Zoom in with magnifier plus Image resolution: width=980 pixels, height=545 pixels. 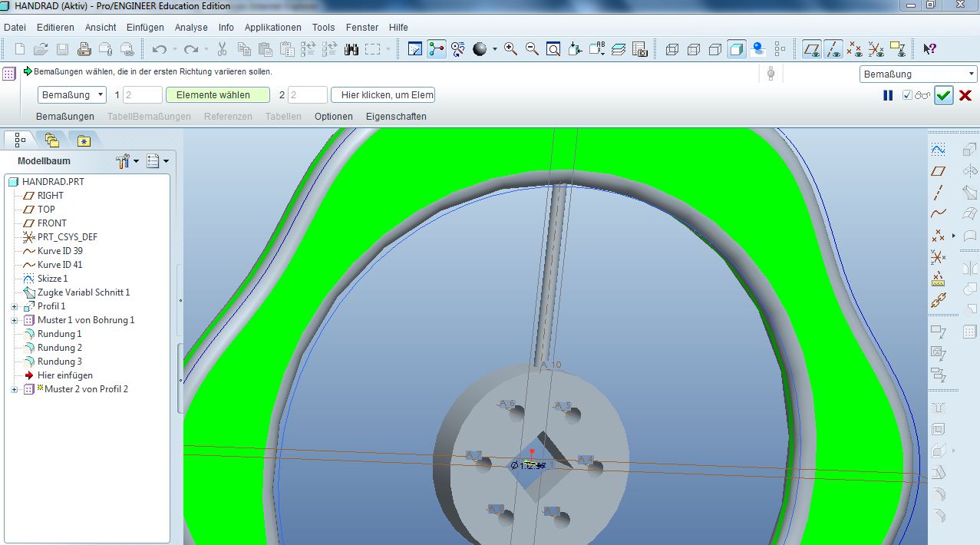click(510, 49)
